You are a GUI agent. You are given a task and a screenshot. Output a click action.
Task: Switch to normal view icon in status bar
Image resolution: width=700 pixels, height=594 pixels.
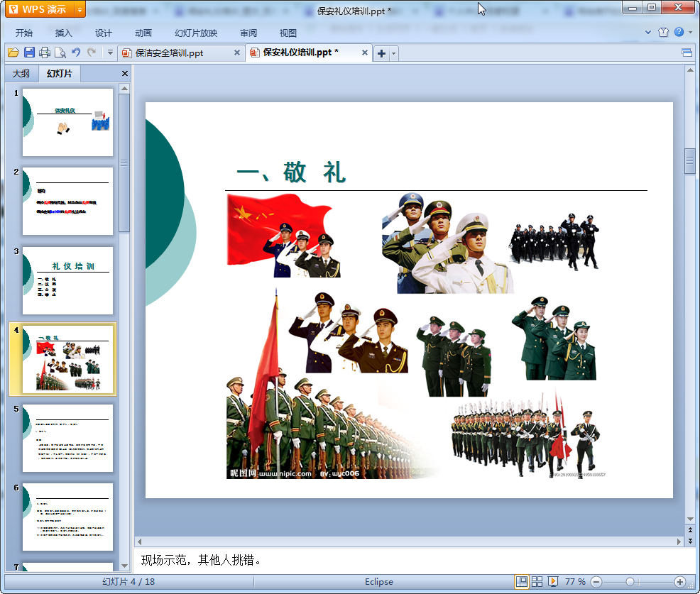point(521,581)
